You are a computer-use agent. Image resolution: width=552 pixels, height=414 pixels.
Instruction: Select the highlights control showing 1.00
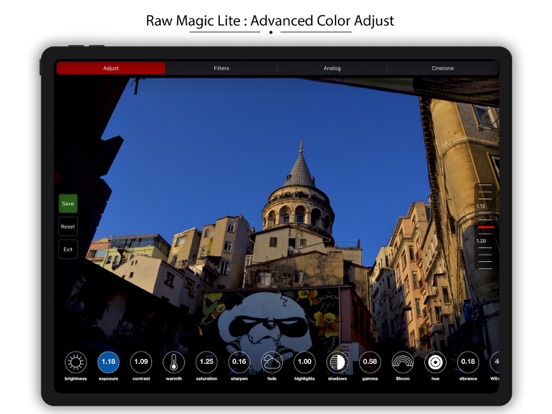click(x=305, y=362)
